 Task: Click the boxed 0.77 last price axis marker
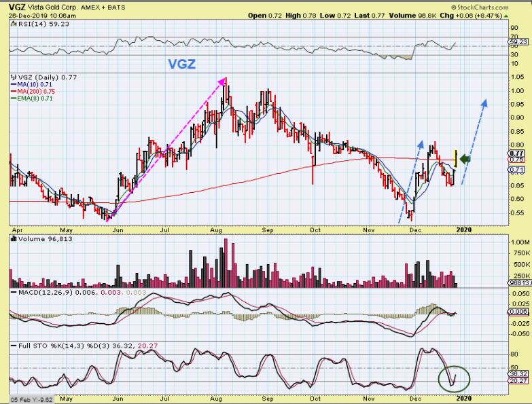point(517,153)
